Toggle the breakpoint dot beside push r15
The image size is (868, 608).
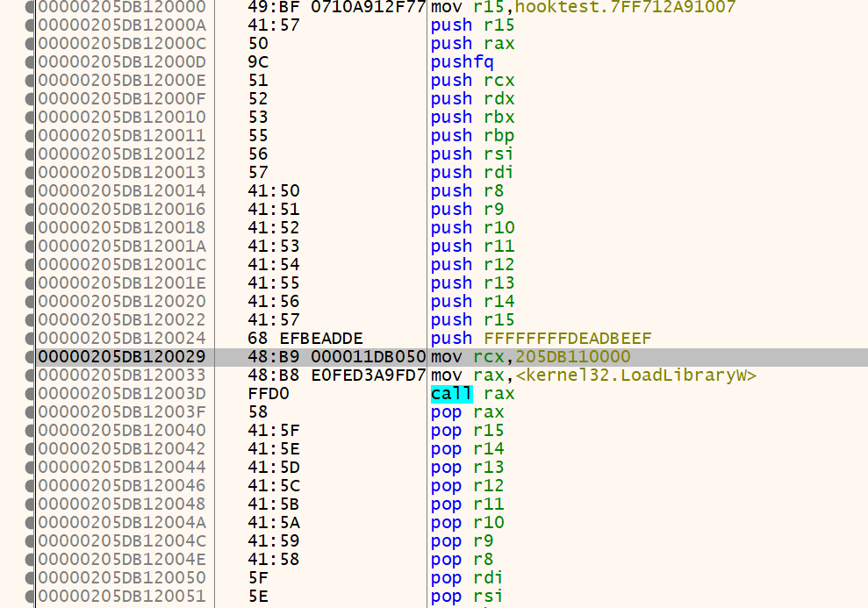pos(29,25)
